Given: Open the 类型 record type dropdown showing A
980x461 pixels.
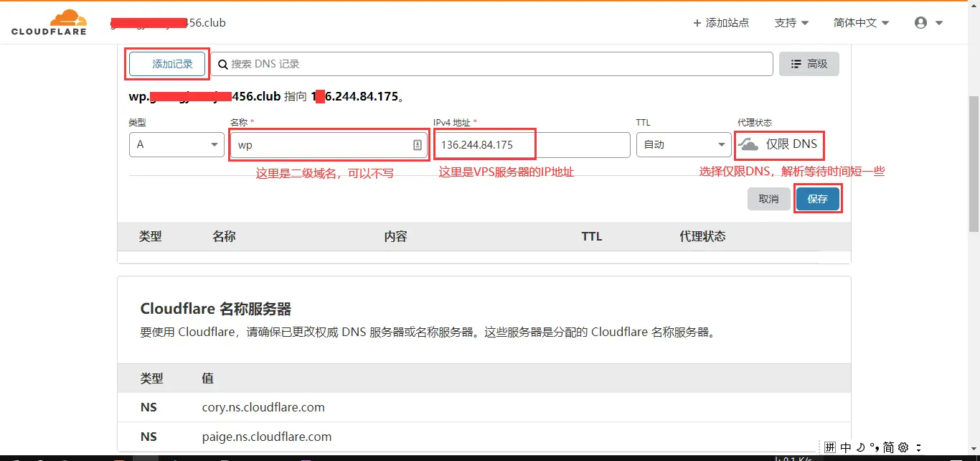Looking at the screenshot, I should 176,144.
